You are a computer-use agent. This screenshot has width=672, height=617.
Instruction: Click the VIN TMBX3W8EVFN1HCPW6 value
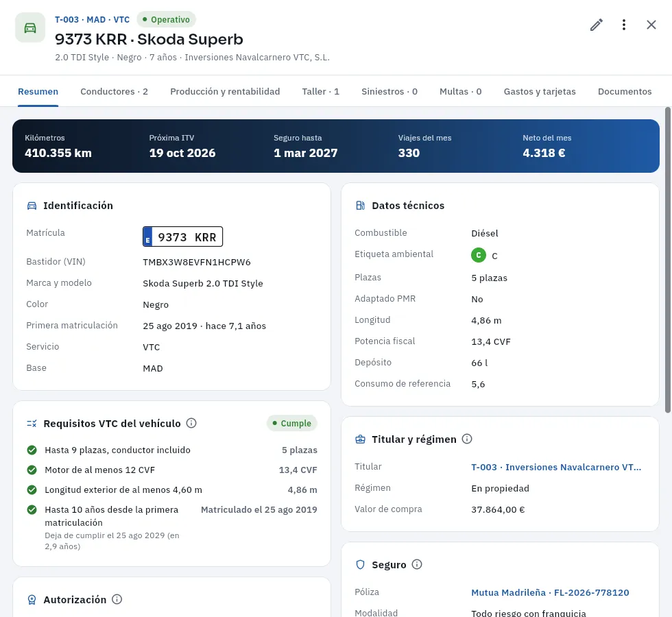[x=197, y=262]
